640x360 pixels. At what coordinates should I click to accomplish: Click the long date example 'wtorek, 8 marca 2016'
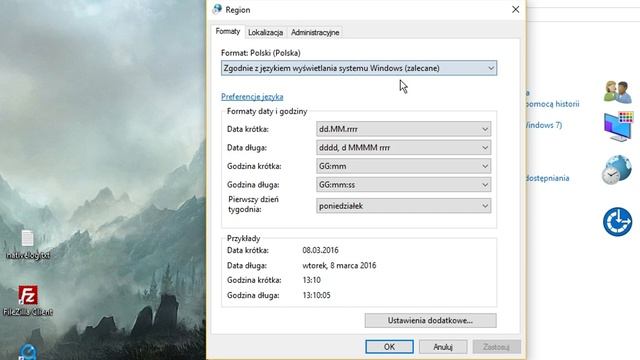[339, 265]
